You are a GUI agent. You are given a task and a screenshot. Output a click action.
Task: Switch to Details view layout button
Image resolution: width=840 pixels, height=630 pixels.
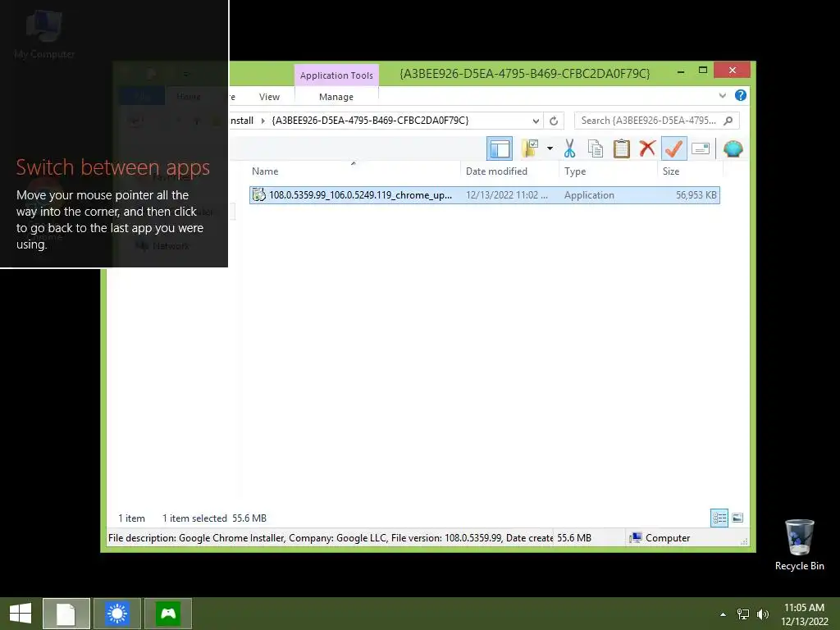719,518
